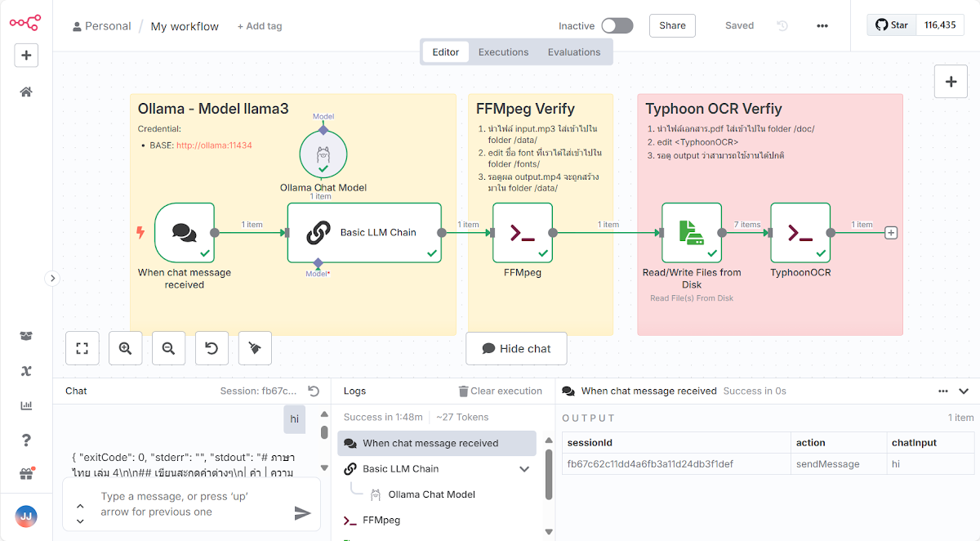Select the TyphoonOCR terminal node
The width and height of the screenshot is (980, 541).
pyautogui.click(x=800, y=233)
